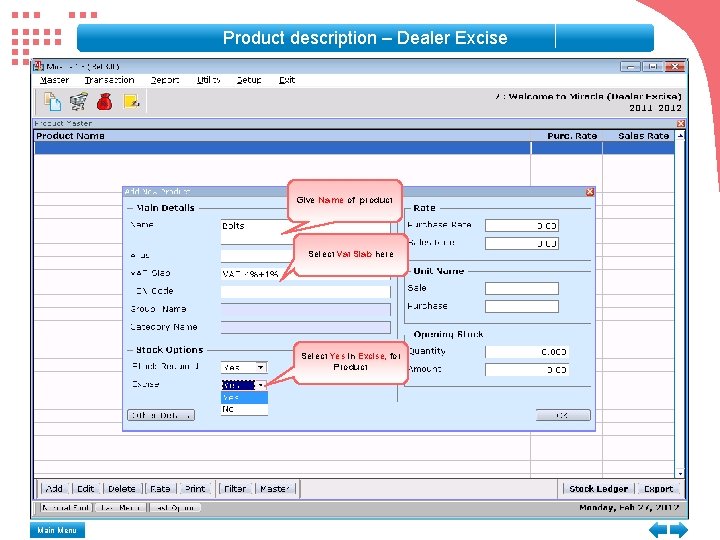Open the Utility menu
Viewport: 720px width, 540px height.
coord(208,80)
